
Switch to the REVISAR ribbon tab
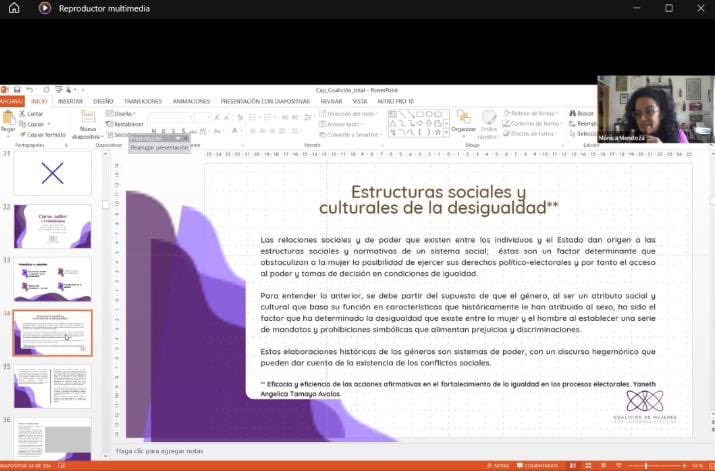331,101
